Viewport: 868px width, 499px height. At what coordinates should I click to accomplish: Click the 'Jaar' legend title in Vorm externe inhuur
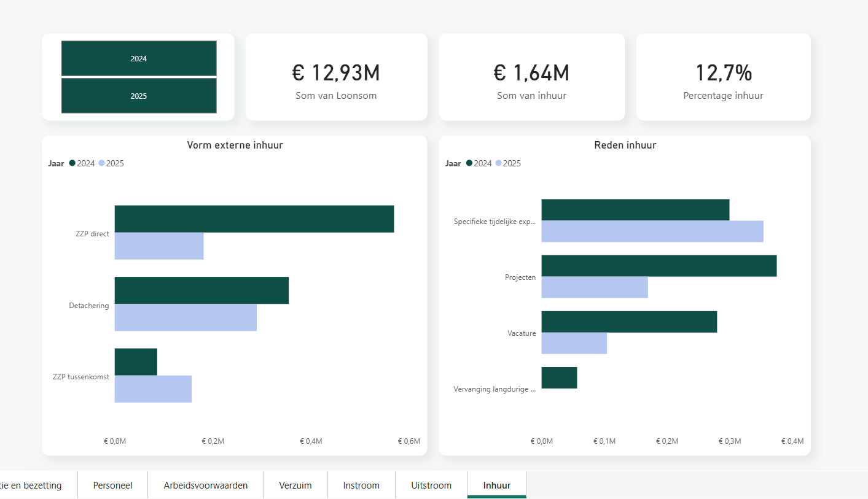[56, 163]
